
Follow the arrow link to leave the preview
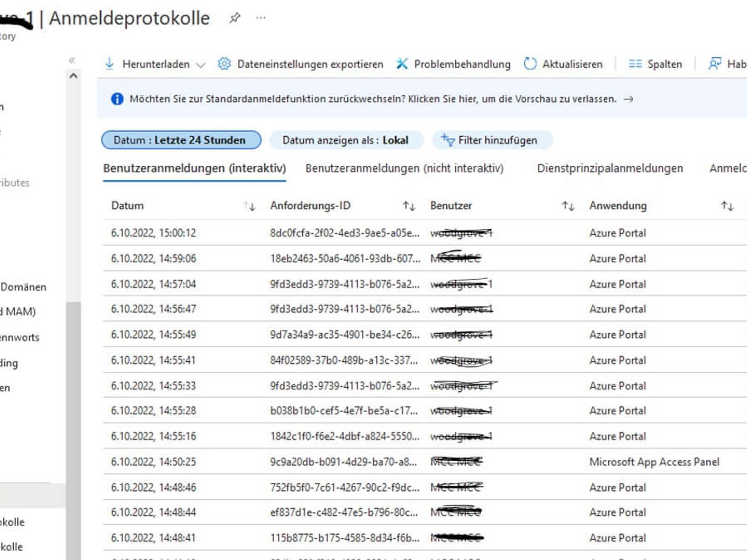click(x=628, y=99)
